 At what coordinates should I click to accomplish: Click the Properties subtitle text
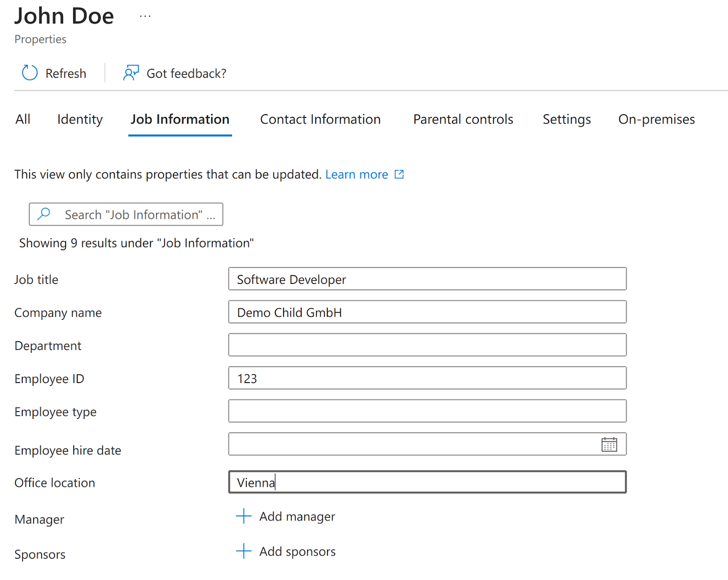pos(40,40)
